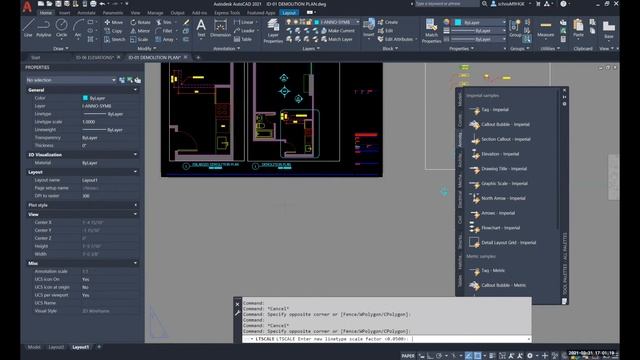Toggle the polar tracking status bar icon
Image resolution: width=640 pixels, height=360 pixels.
tap(439, 356)
